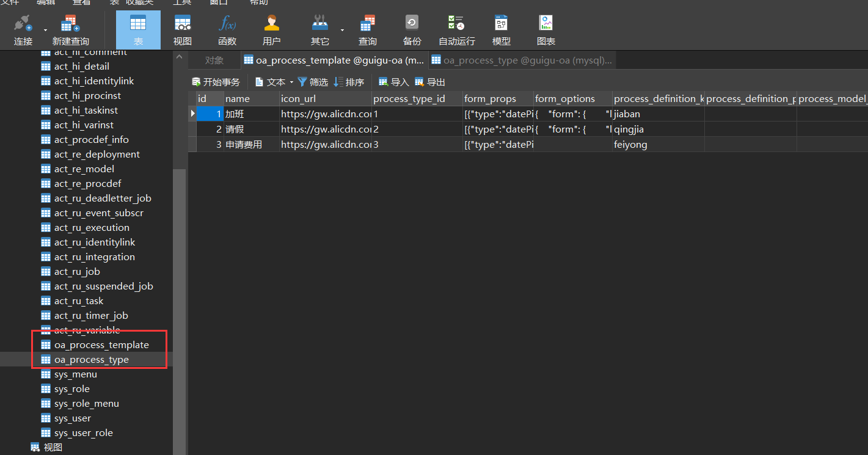Click the 模型 (Model) toolbar icon

[x=501, y=29]
